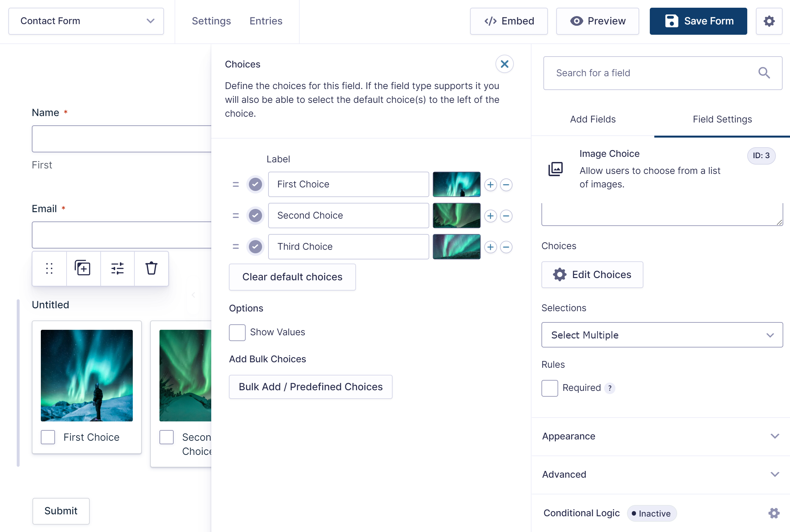
Task: Click the field drag handle dots icon
Action: point(49,268)
